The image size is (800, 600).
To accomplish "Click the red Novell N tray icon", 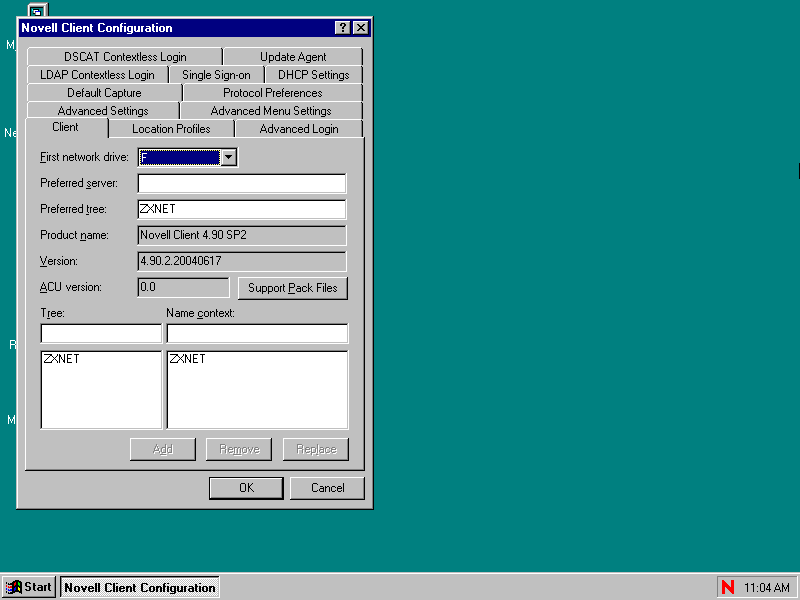I will coord(728,587).
